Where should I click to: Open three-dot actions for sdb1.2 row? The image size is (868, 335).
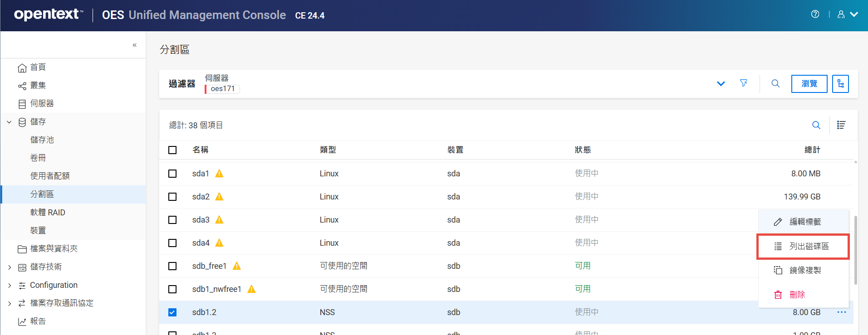pyautogui.click(x=842, y=312)
